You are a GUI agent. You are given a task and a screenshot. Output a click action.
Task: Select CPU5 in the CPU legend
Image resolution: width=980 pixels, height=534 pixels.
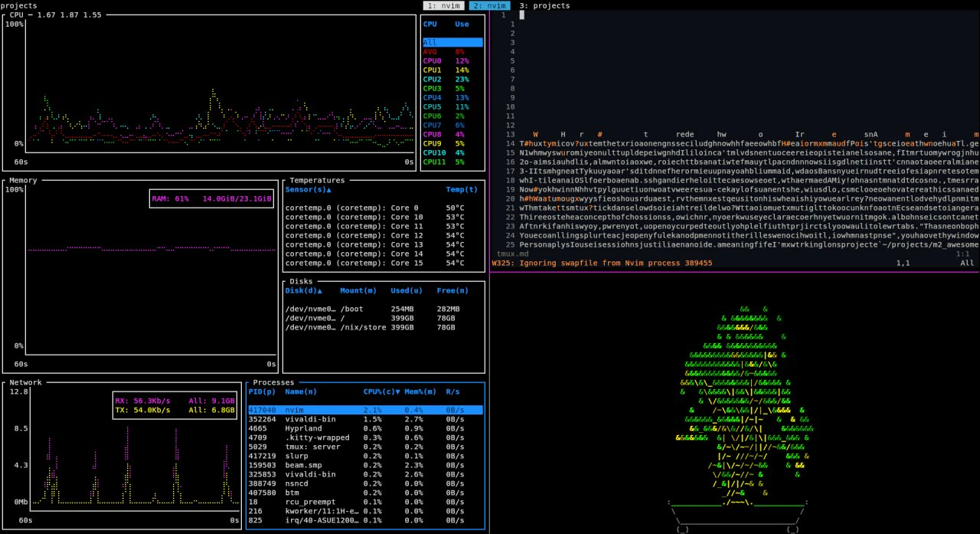pos(452,106)
